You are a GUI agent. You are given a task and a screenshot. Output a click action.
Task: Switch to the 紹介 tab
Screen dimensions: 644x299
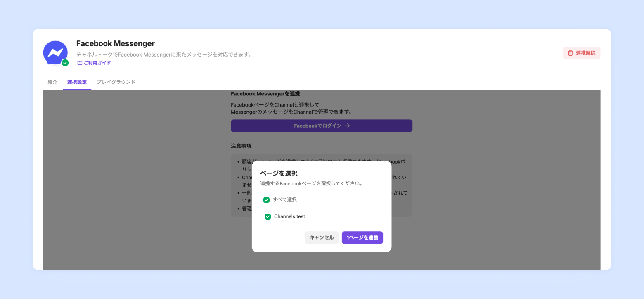[52, 82]
